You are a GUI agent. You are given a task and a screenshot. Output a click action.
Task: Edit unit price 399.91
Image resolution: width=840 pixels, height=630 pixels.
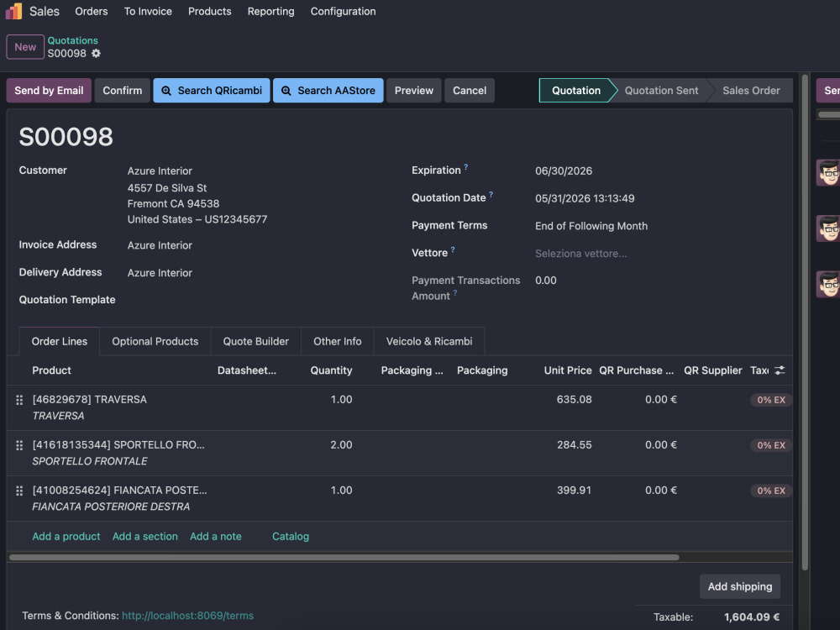click(574, 491)
